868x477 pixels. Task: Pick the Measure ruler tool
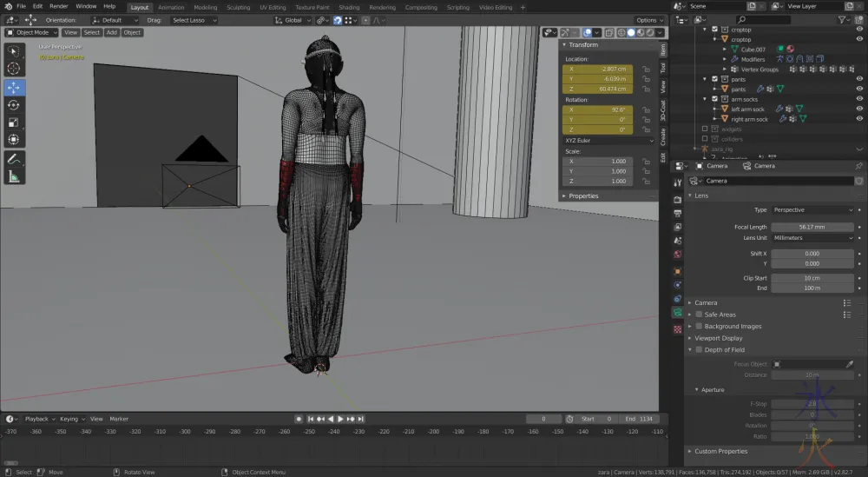pos(14,176)
